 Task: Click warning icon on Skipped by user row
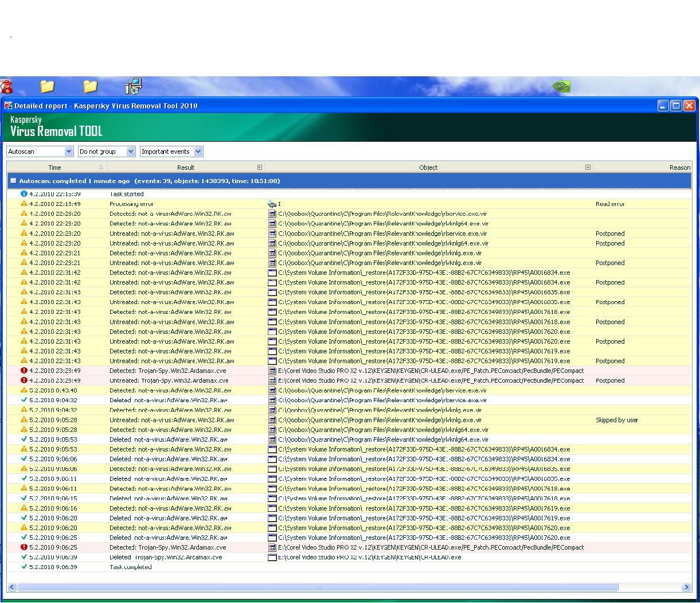[24, 420]
